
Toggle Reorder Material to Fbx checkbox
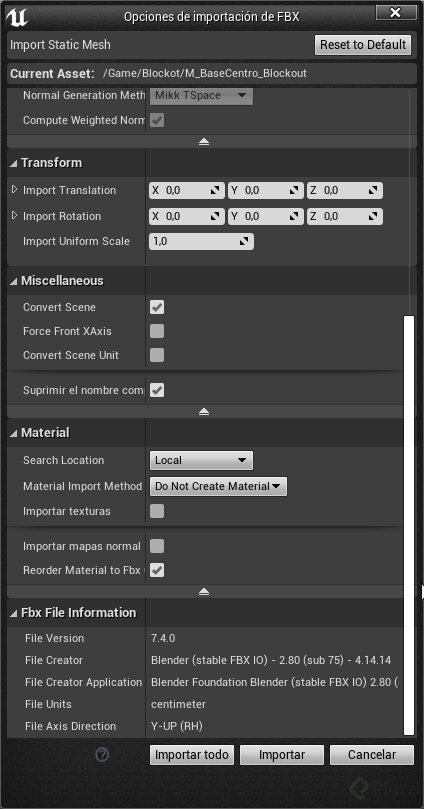[157, 570]
